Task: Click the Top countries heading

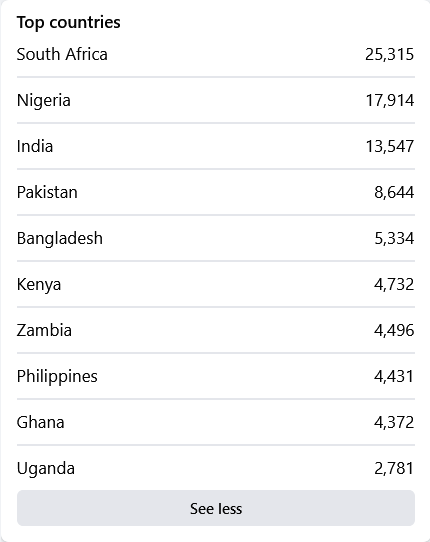Action: tap(68, 23)
